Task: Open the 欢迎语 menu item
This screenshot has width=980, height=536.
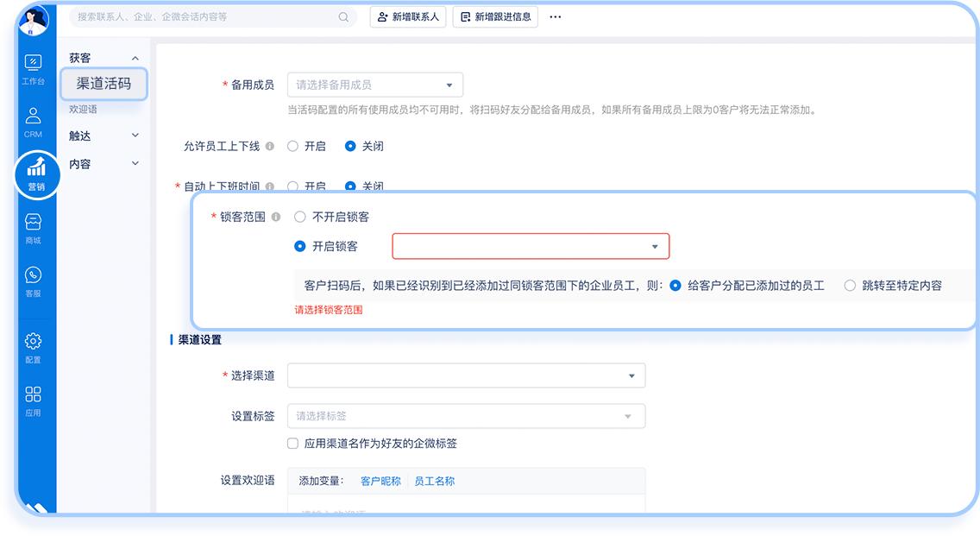Action: tap(85, 110)
